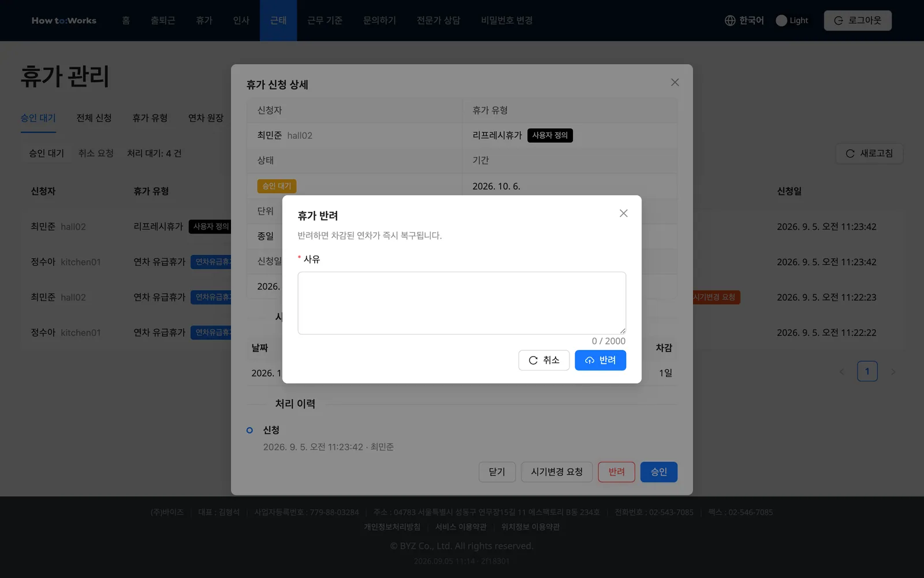Viewport: 924px width, 578px height.
Task: Switch to the 전체 신청 tab
Action: pyautogui.click(x=94, y=118)
